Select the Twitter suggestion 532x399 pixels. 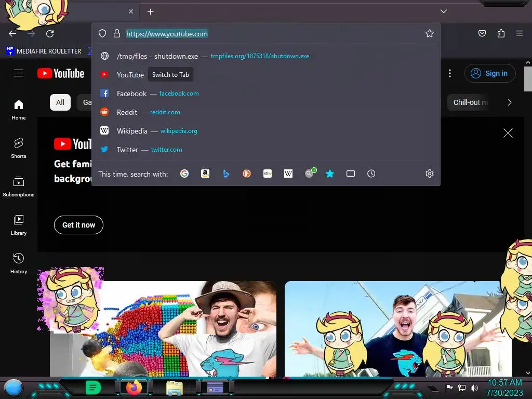tap(266, 149)
